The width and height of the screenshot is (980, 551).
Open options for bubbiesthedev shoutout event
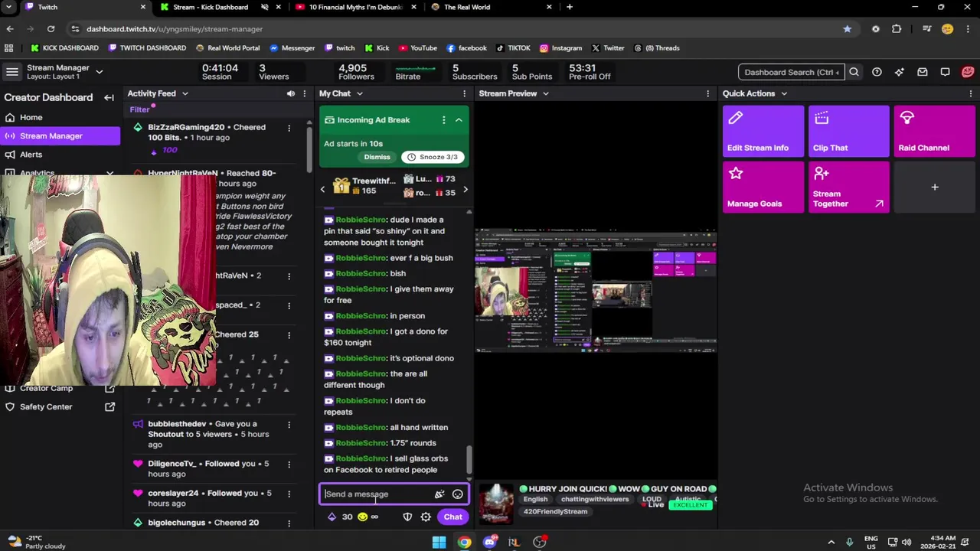pyautogui.click(x=289, y=424)
